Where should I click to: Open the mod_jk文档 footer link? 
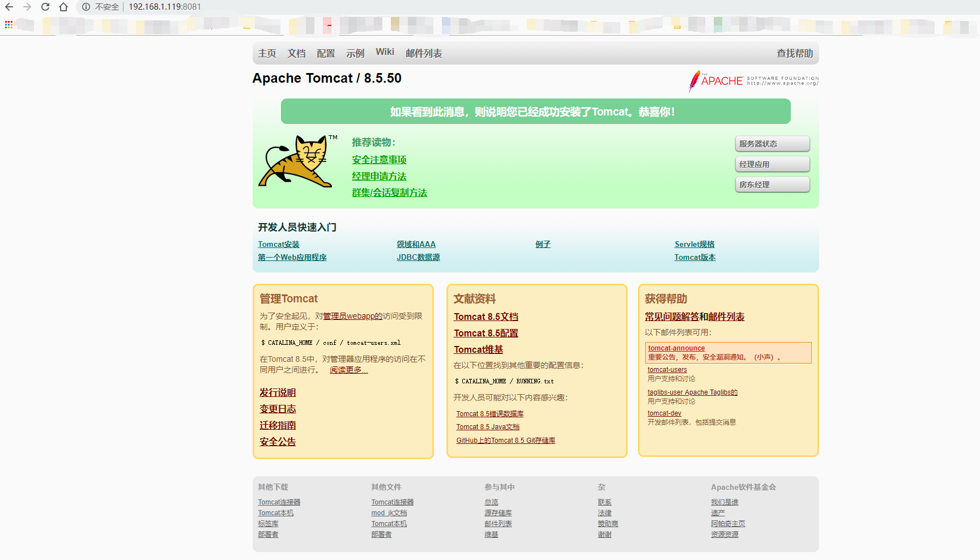tap(389, 513)
